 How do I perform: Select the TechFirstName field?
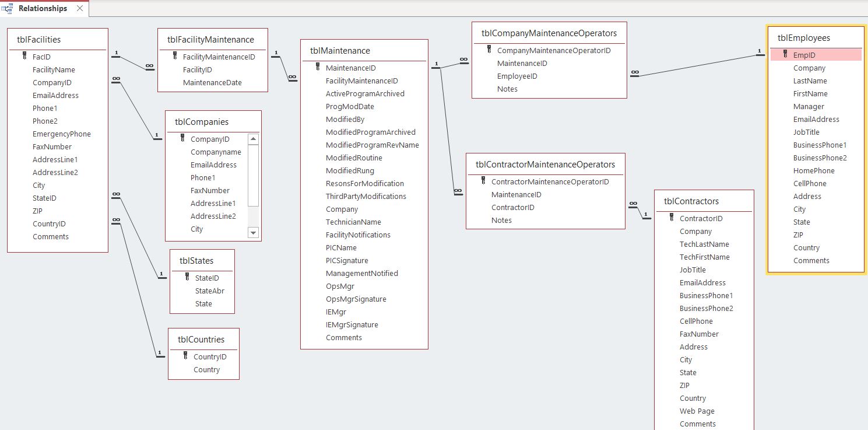[x=705, y=257]
